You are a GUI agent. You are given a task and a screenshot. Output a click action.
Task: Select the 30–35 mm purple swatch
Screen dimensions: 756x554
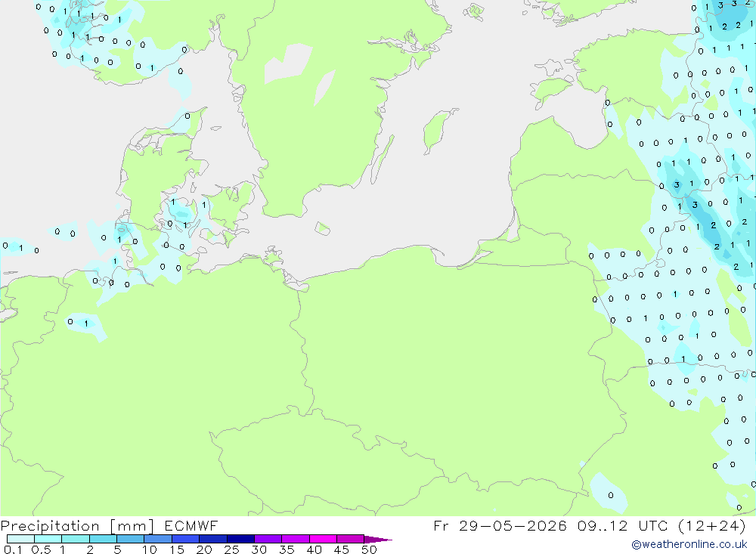268,539
